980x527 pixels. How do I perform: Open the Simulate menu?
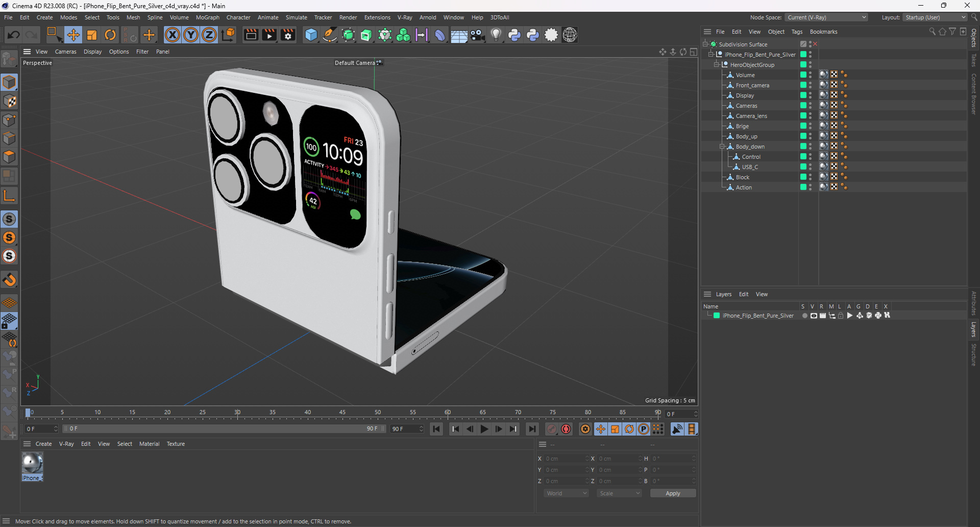click(297, 17)
